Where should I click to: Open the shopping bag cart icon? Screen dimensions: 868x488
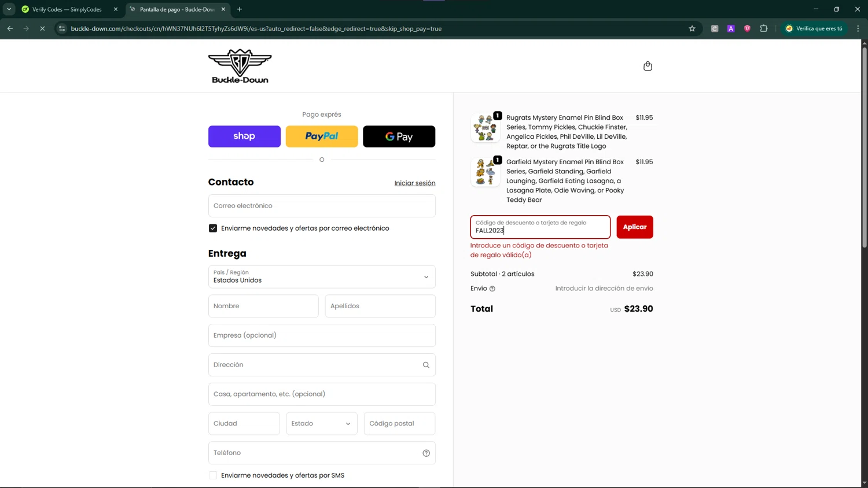point(648,66)
